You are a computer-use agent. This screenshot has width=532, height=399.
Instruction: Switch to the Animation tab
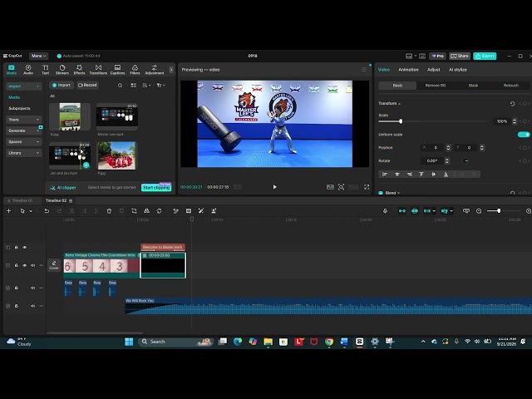pyautogui.click(x=408, y=70)
